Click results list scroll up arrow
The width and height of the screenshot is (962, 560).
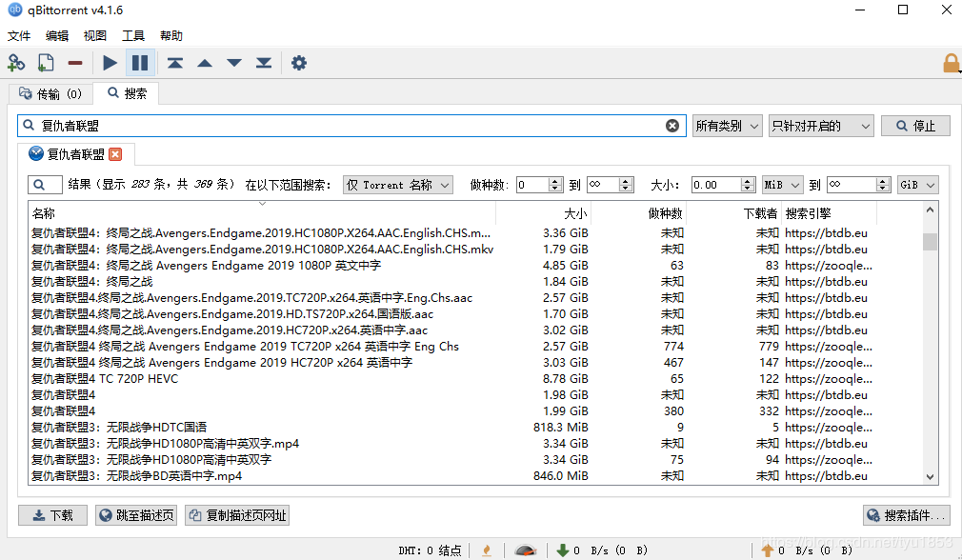tap(931, 210)
